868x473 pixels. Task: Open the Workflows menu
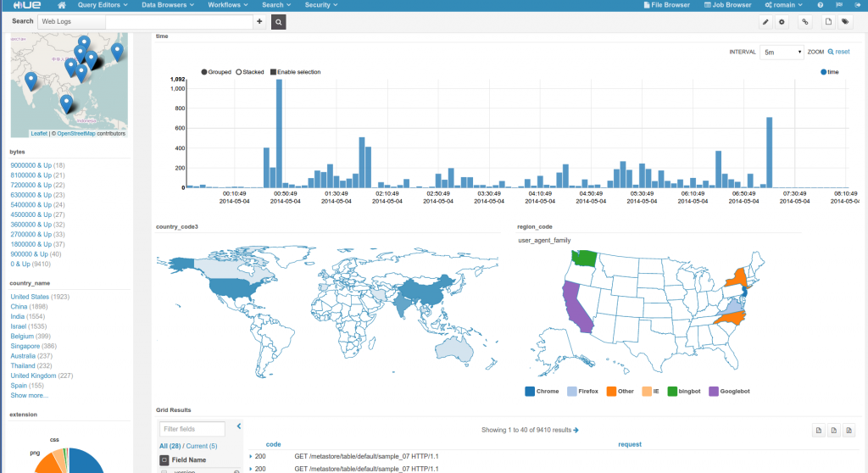tap(227, 5)
